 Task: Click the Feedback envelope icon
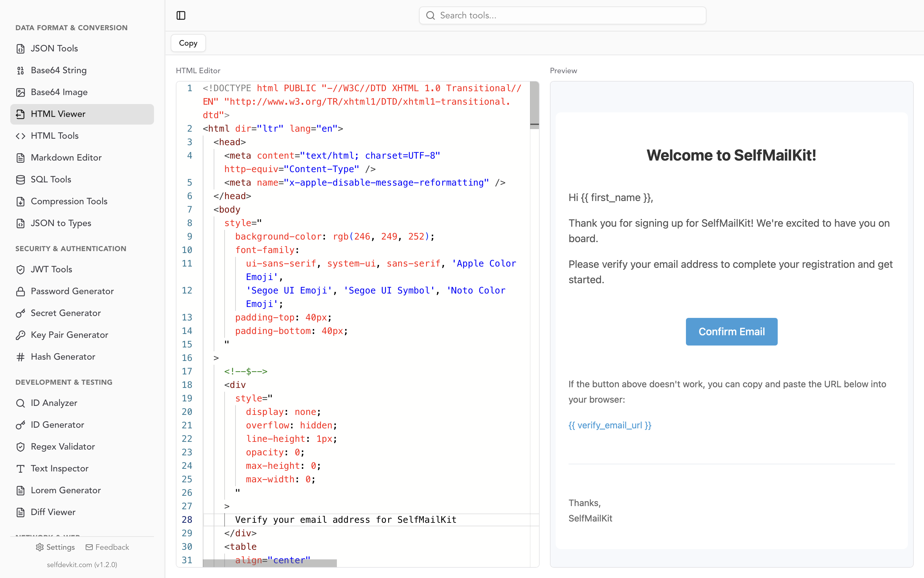pos(89,547)
